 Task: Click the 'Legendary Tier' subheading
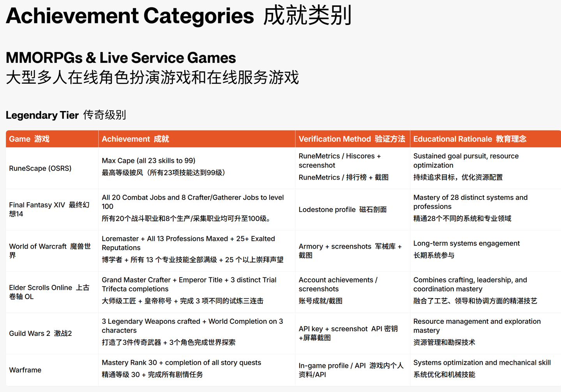coord(42,115)
